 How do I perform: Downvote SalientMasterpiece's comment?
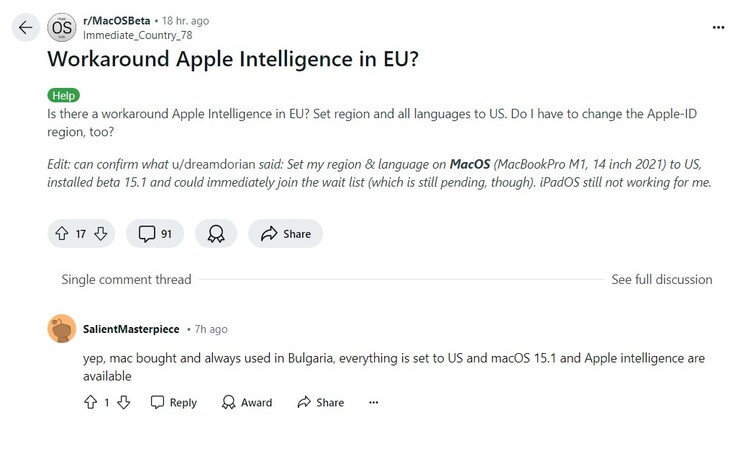[123, 402]
